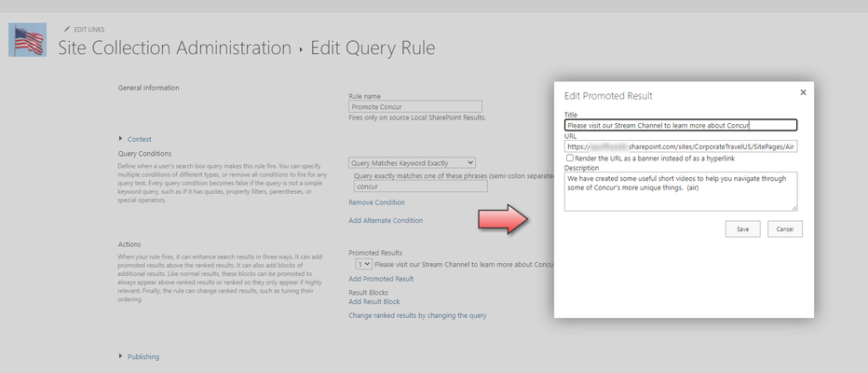
Task: Click the General Information heading
Action: click(148, 88)
